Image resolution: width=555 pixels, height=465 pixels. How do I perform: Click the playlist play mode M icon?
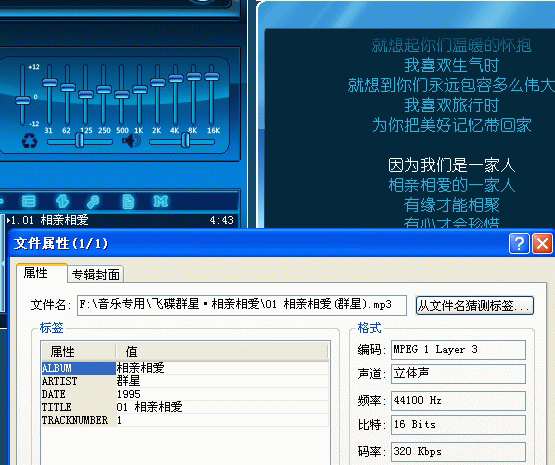pyautogui.click(x=161, y=201)
